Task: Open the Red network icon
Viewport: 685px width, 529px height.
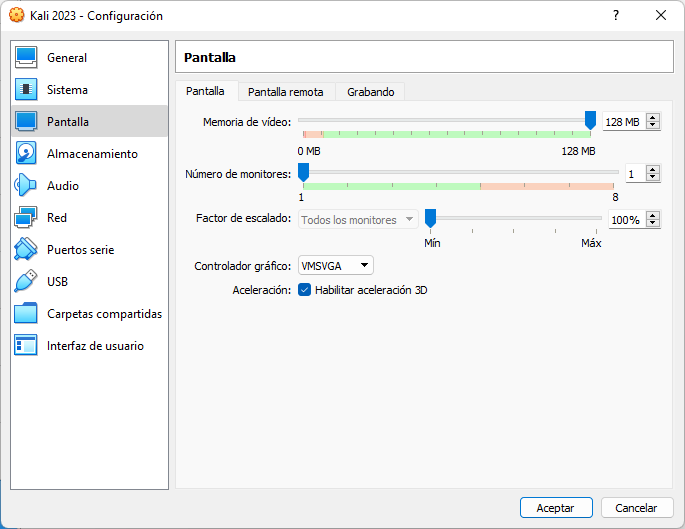Action: click(26, 218)
